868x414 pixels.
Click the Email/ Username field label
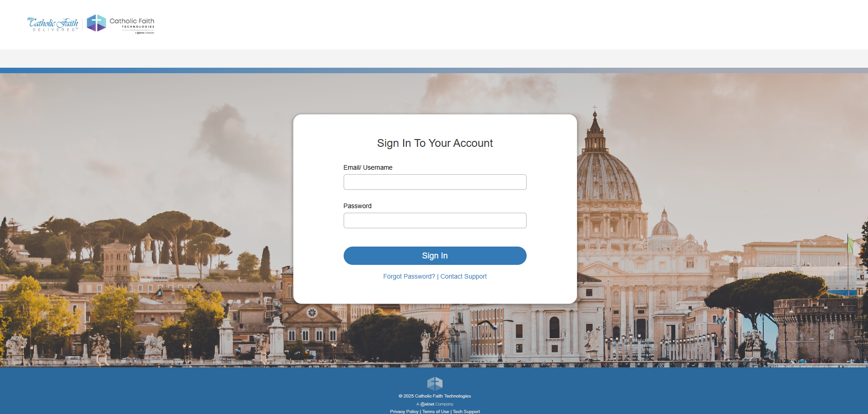[x=368, y=167]
